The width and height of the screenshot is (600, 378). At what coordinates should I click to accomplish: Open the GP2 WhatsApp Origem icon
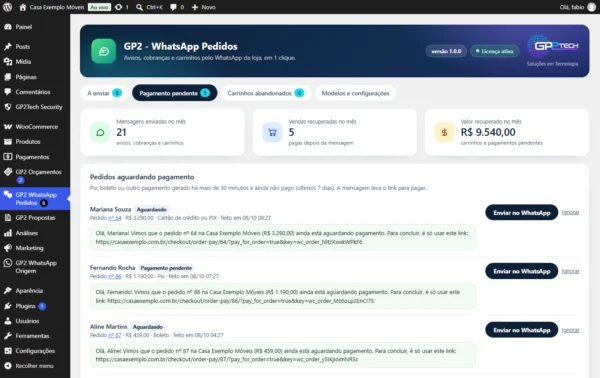tap(8, 263)
